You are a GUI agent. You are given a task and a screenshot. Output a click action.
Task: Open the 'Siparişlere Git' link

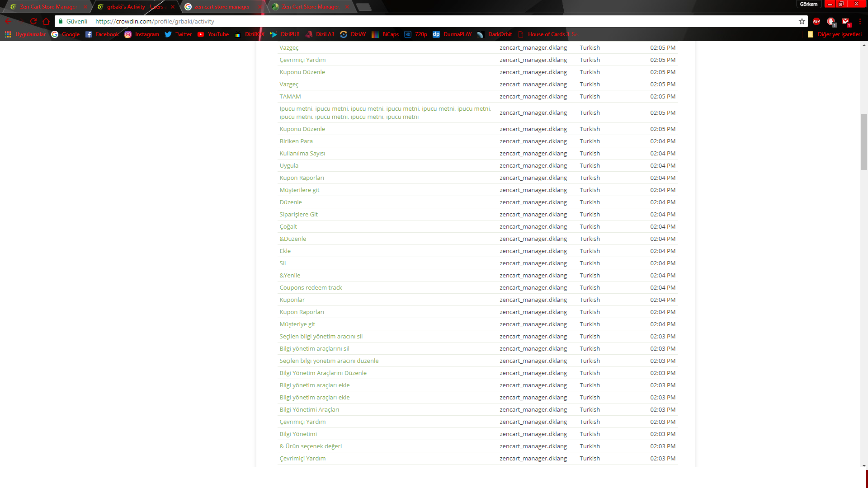pyautogui.click(x=298, y=214)
